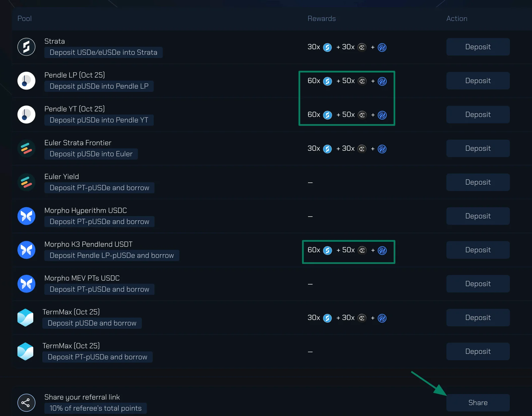The height and width of the screenshot is (416, 532).
Task: Click the Morpho K3 Pendlend USDT butterfly icon
Action: [x=26, y=250]
